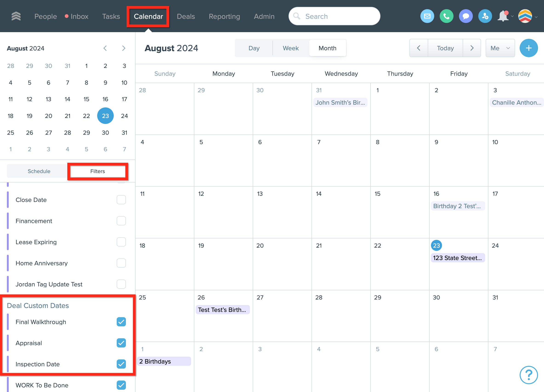Go to previous month in mini calendar
Screen dimensions: 544x392
coord(105,48)
